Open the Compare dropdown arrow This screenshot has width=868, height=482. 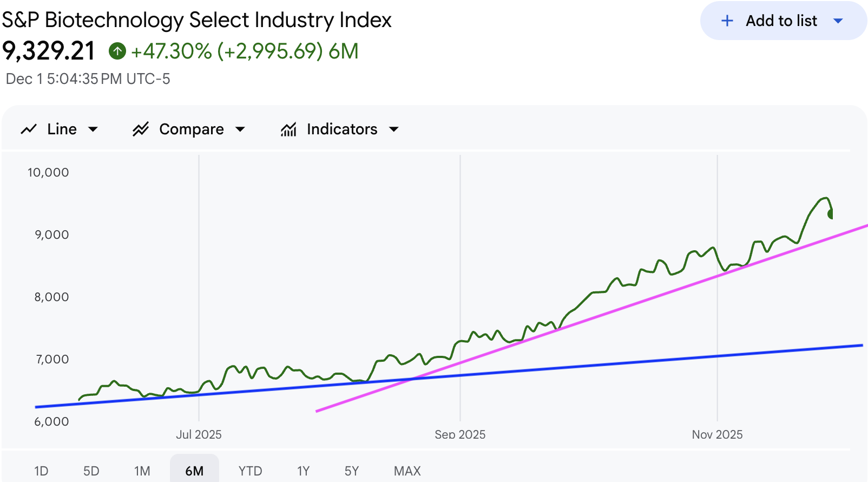(x=240, y=129)
